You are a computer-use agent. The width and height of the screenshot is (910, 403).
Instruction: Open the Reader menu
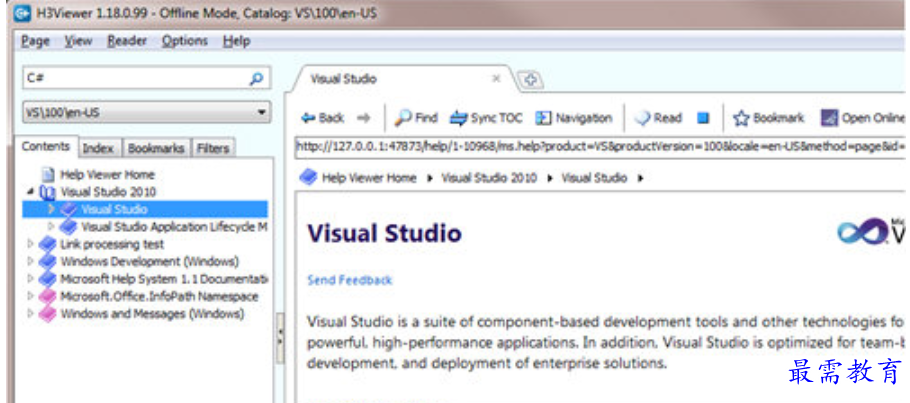127,41
